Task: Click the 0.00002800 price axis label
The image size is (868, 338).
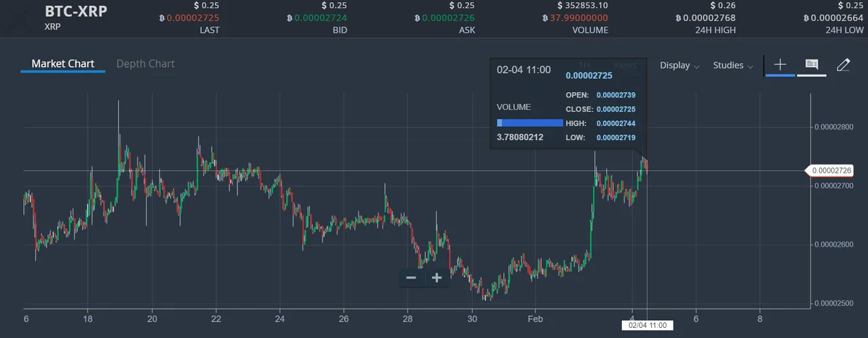Action: pos(833,127)
